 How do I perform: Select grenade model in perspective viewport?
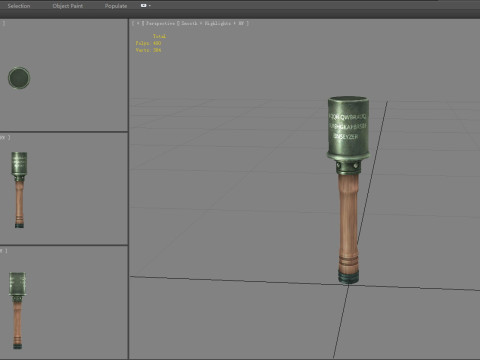[348, 190]
